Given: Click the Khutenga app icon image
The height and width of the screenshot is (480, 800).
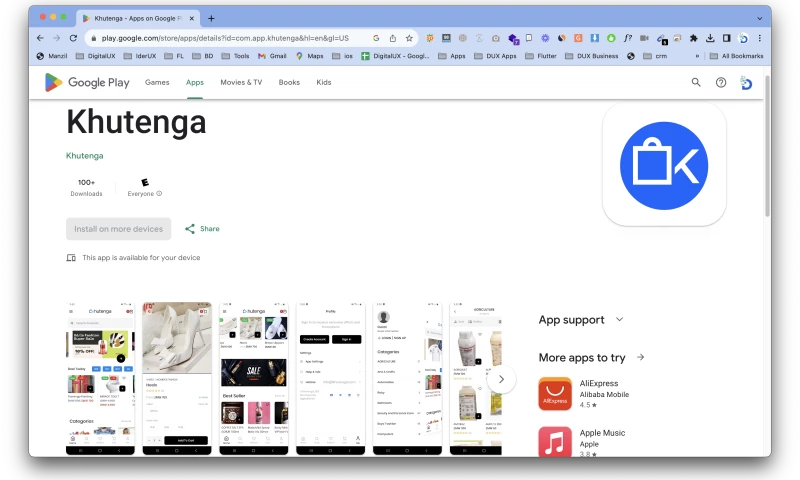Looking at the screenshot, I should 664,165.
